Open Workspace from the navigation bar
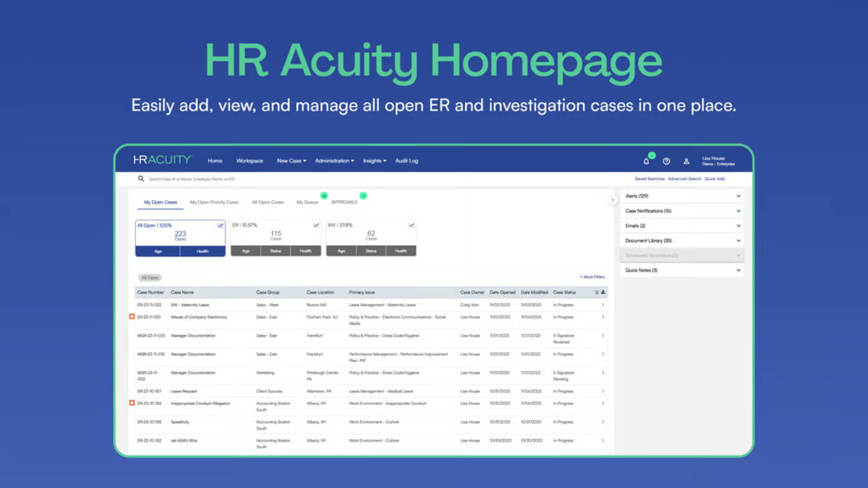This screenshot has height=488, width=868. [250, 161]
